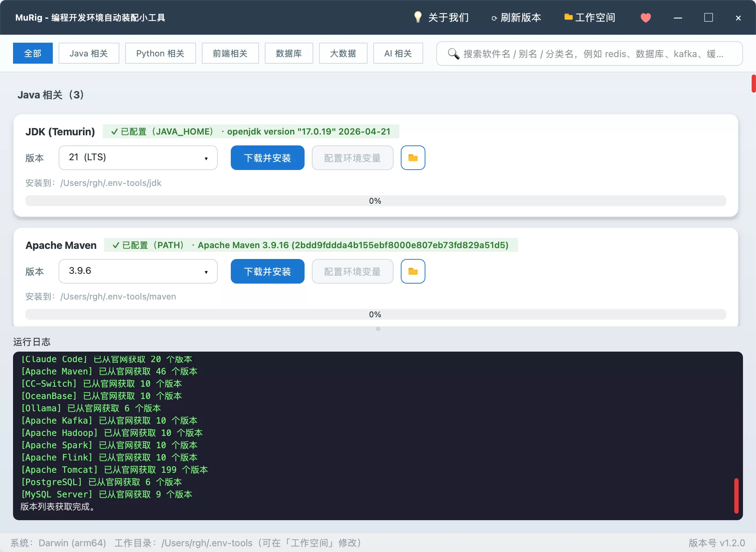This screenshot has height=552, width=756.
Task: Switch to the 数据库 tab
Action: click(289, 53)
